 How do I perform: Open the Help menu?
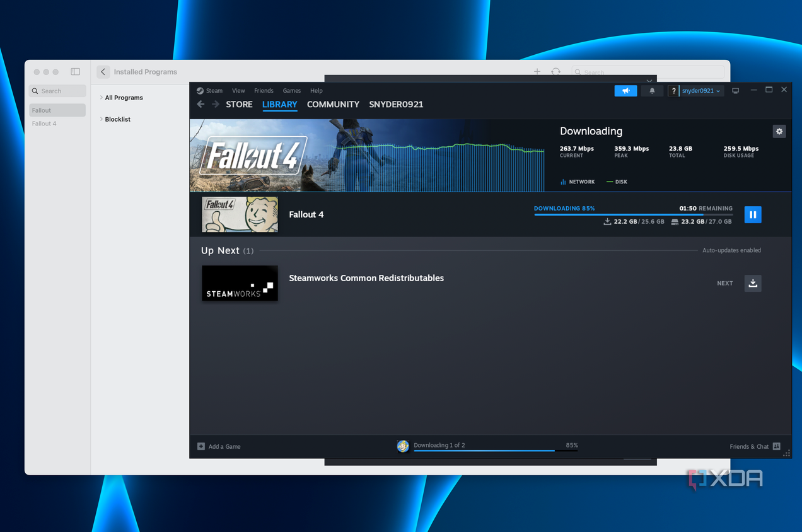point(317,91)
